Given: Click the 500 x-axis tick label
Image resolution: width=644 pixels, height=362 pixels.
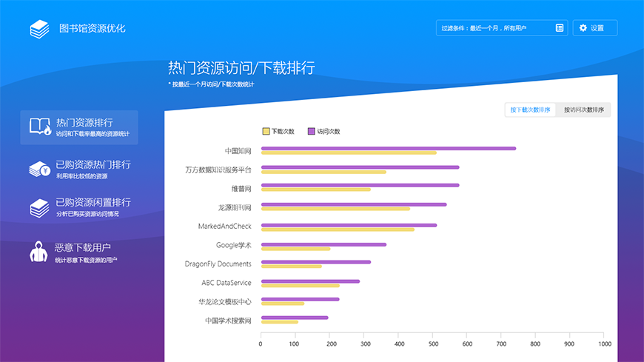Looking at the screenshot, I should (x=433, y=344).
